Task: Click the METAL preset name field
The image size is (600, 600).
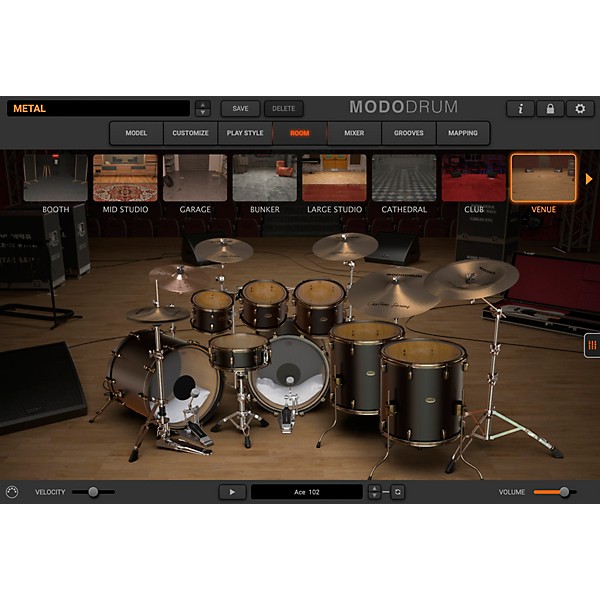Action: click(x=98, y=108)
